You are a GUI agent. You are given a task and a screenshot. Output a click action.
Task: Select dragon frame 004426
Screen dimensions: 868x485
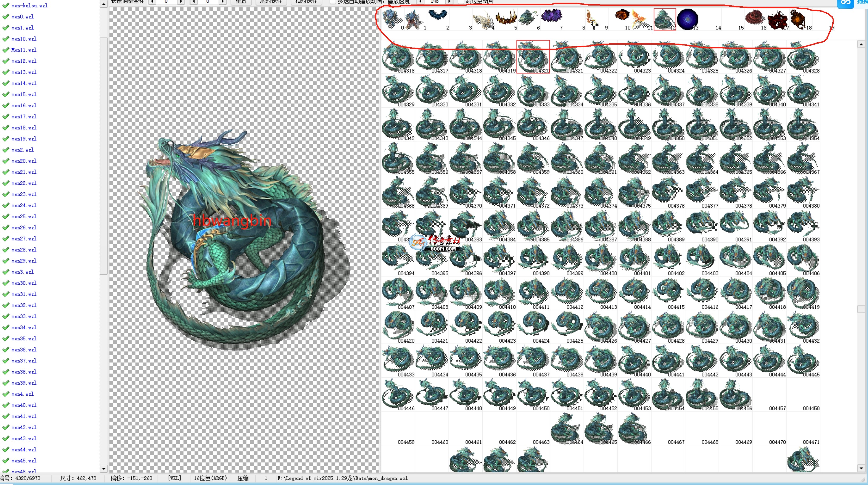[x=601, y=327]
